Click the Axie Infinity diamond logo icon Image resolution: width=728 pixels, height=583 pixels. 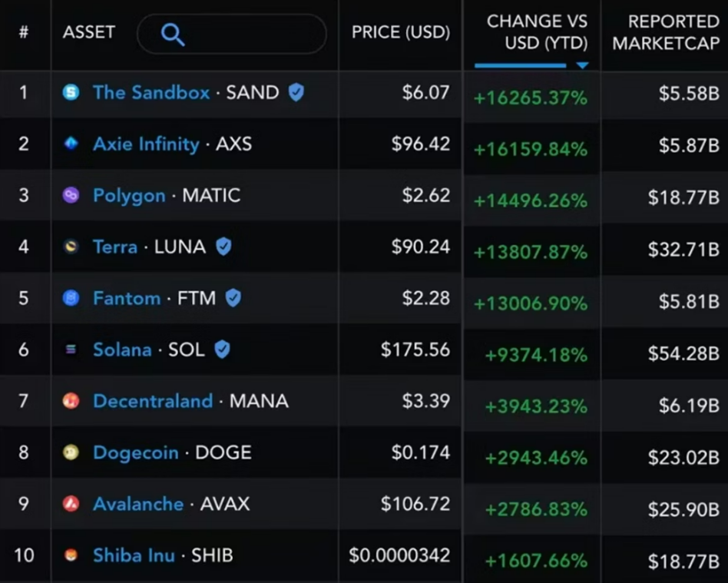pos(71,144)
